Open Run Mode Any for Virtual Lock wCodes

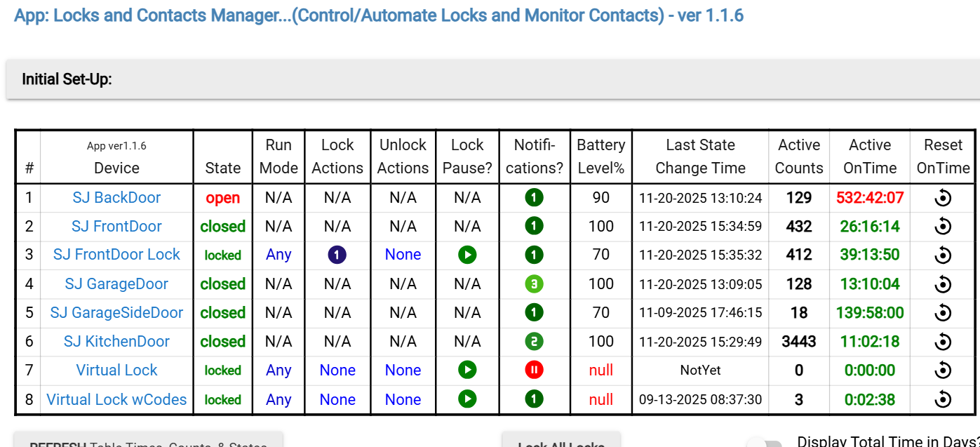[278, 399]
